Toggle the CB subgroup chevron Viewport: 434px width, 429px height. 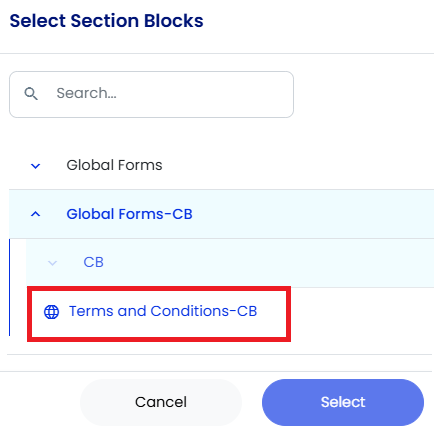(x=52, y=263)
